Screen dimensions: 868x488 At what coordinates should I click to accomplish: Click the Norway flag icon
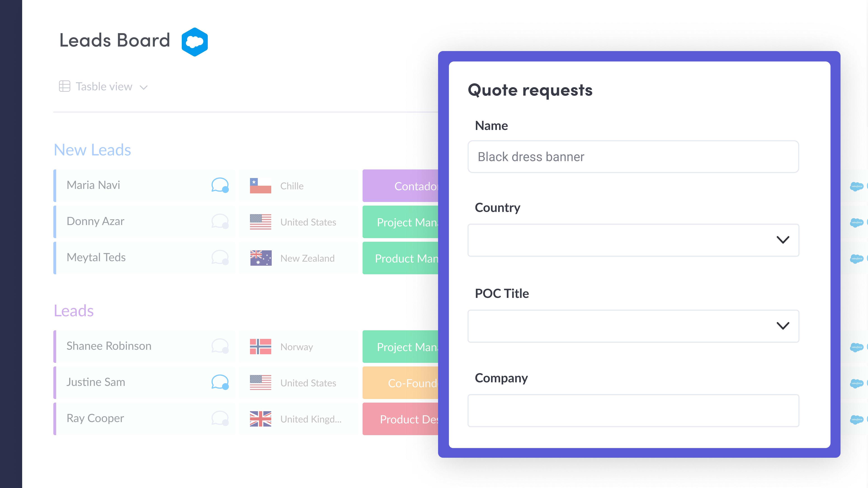tap(260, 346)
